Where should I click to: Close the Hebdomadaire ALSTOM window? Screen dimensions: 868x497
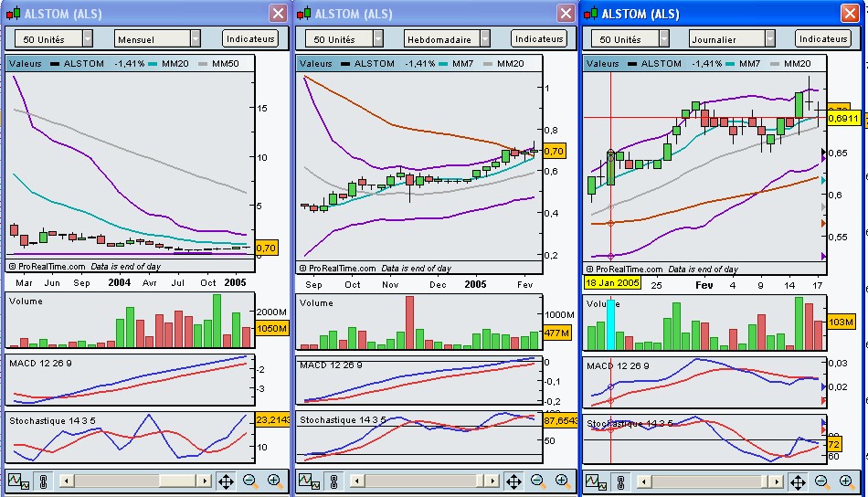(x=566, y=14)
